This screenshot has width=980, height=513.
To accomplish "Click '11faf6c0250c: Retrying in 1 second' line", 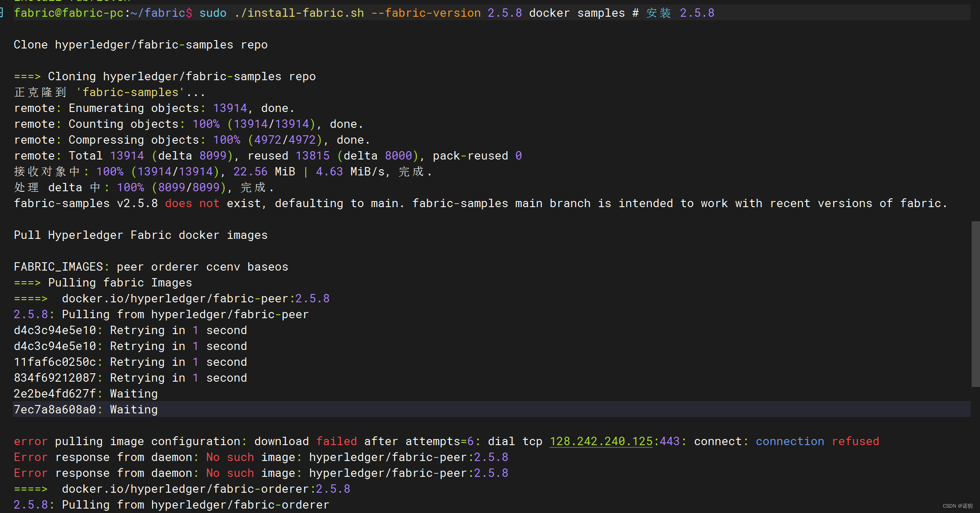I will (130, 362).
